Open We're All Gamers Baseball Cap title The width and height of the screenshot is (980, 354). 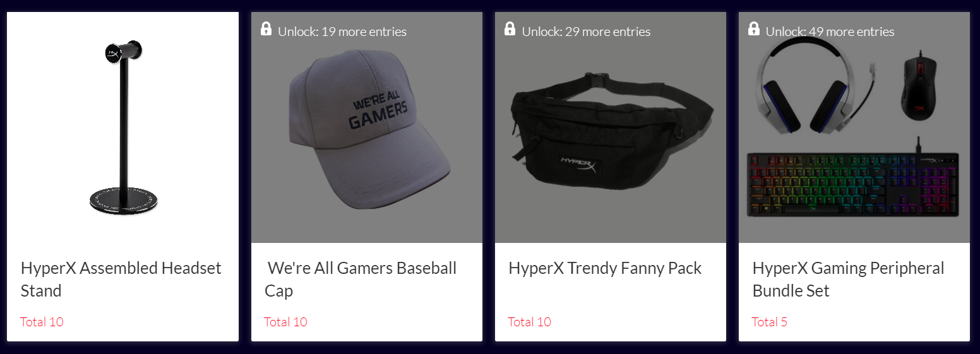(x=361, y=279)
